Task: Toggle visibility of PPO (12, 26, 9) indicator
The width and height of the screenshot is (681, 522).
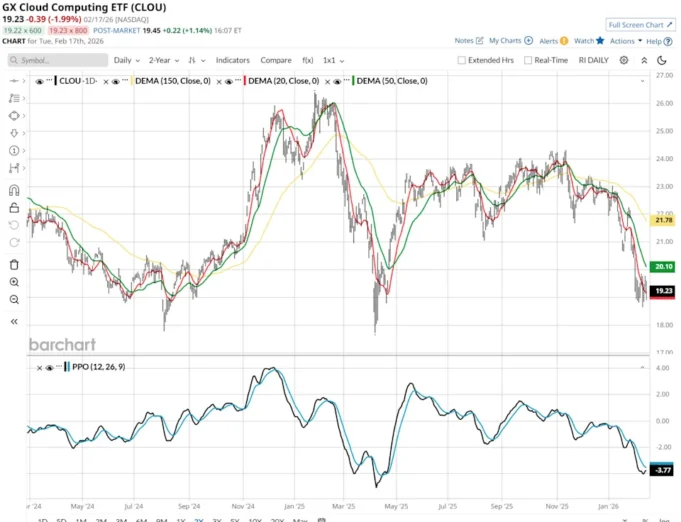Action: pyautogui.click(x=54, y=368)
